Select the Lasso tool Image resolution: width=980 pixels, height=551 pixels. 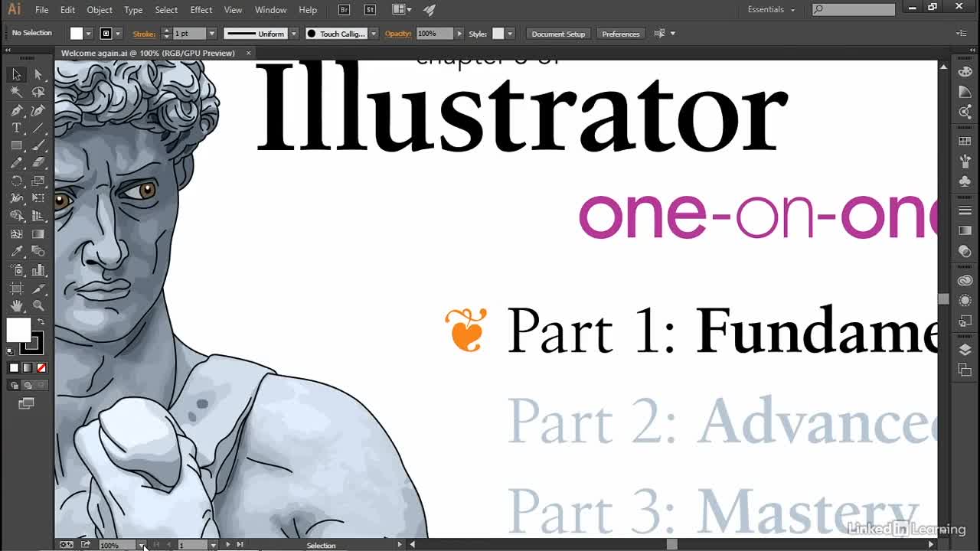click(38, 92)
